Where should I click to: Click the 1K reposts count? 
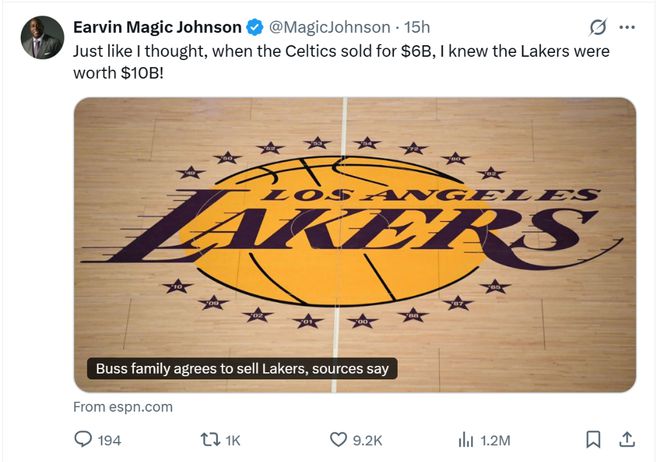[x=233, y=439]
